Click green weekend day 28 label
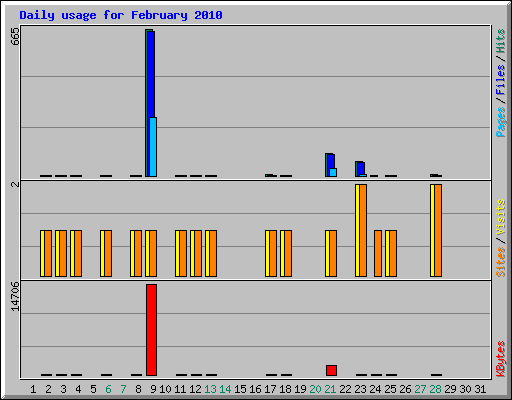Image resolution: width=512 pixels, height=400 pixels. tap(435, 389)
